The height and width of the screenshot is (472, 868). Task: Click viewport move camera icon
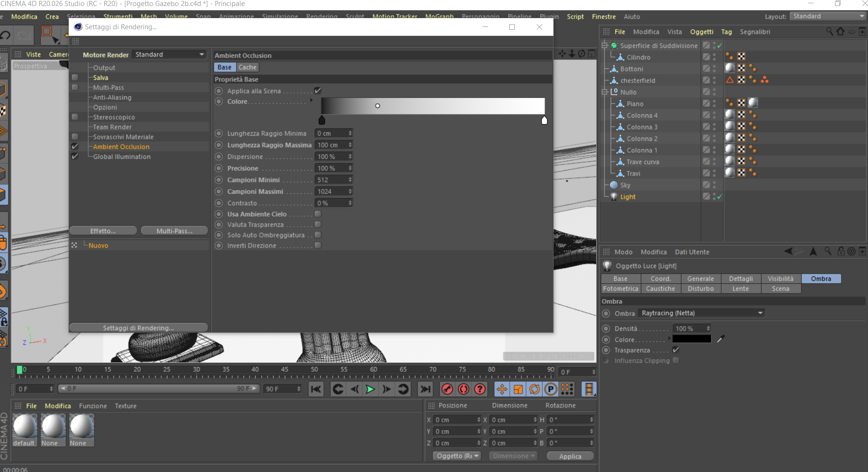tap(563, 54)
